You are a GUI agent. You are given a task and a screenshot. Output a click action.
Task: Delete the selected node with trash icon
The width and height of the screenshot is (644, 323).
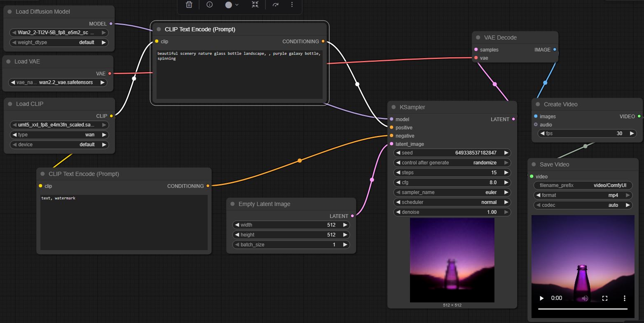click(x=189, y=5)
